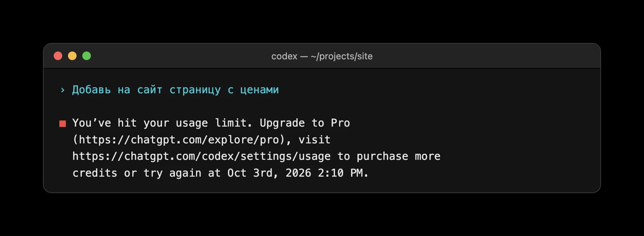
Task: Close the codex terminal window
Action: (58, 56)
